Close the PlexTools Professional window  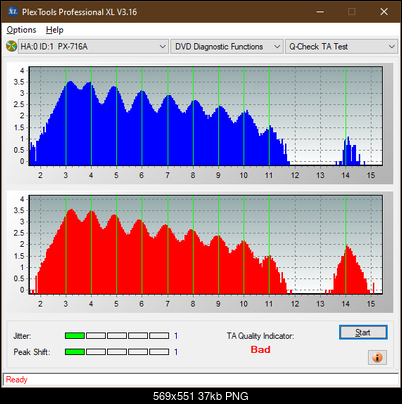click(x=384, y=12)
